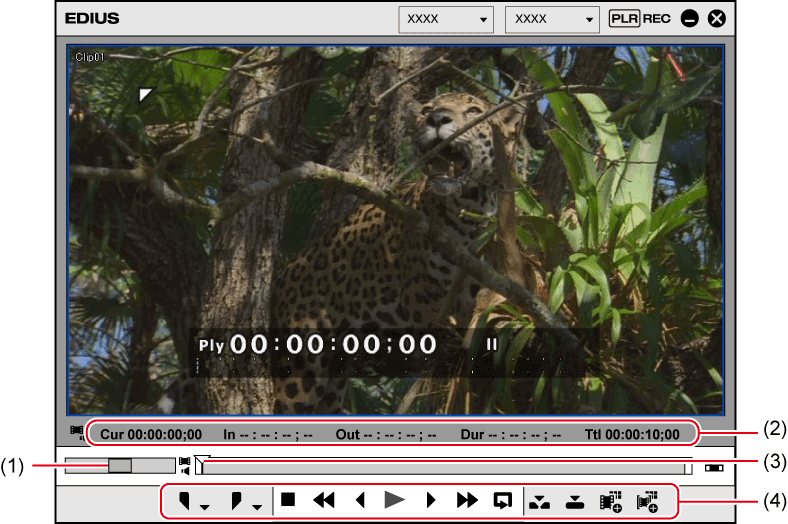Click the shuttle slider handle
Screen dimensions: 788x524
[120, 465]
